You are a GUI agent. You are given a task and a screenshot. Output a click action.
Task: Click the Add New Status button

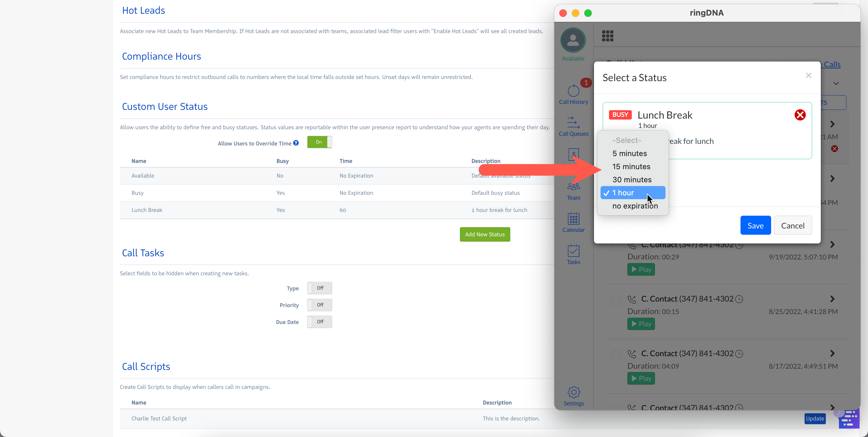(x=485, y=234)
